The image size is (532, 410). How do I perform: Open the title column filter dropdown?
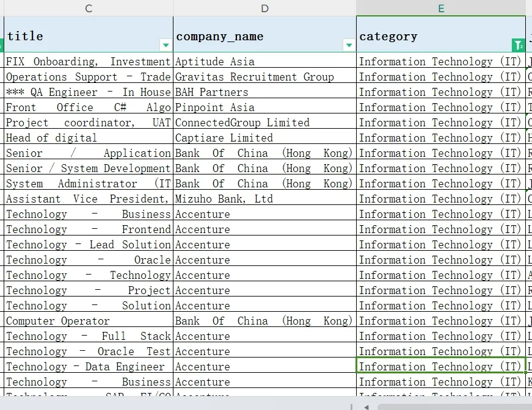[166, 45]
